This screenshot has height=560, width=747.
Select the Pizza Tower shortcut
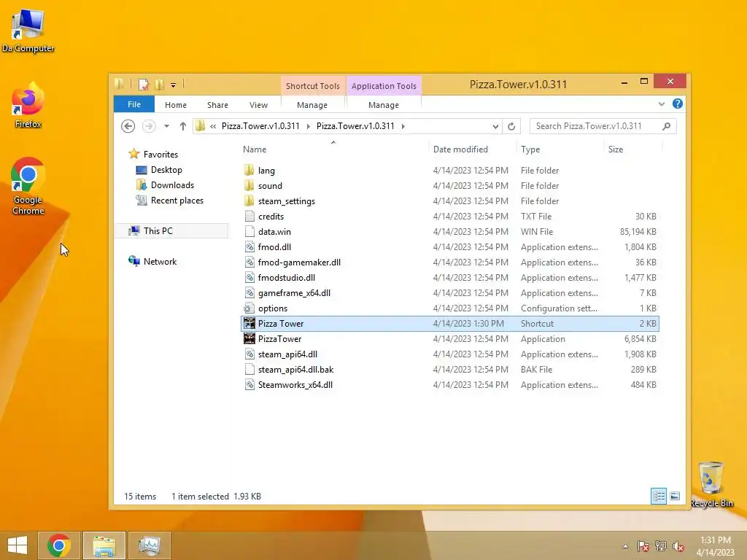click(x=450, y=323)
